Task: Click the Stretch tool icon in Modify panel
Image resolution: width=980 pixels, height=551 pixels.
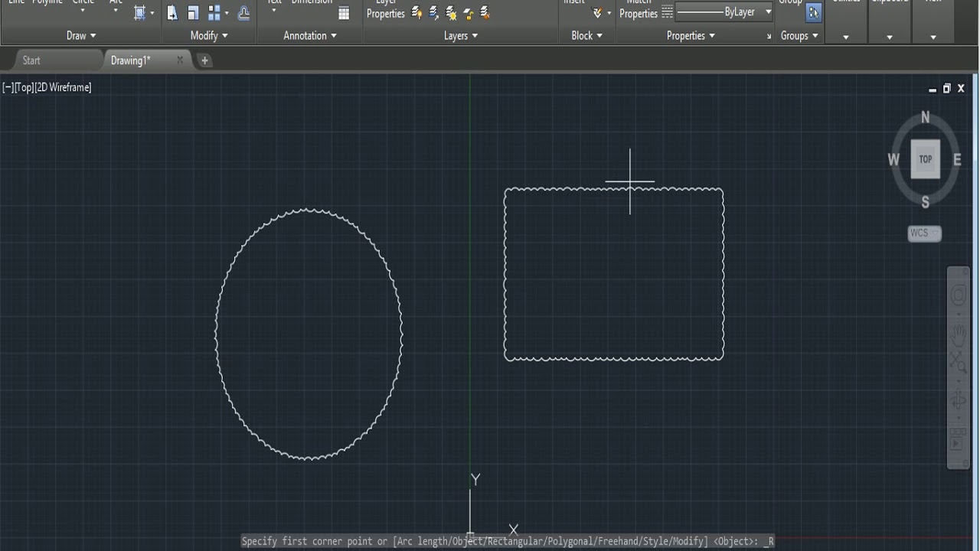Action: [x=172, y=13]
